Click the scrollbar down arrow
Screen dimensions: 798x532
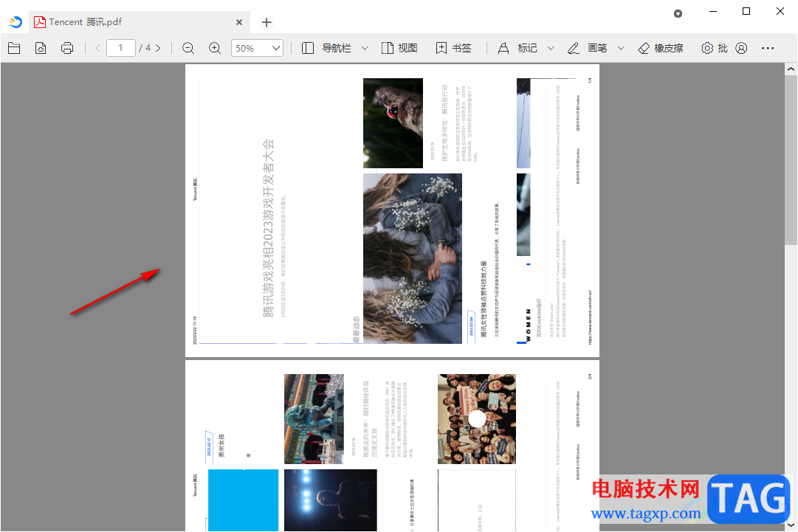791,525
